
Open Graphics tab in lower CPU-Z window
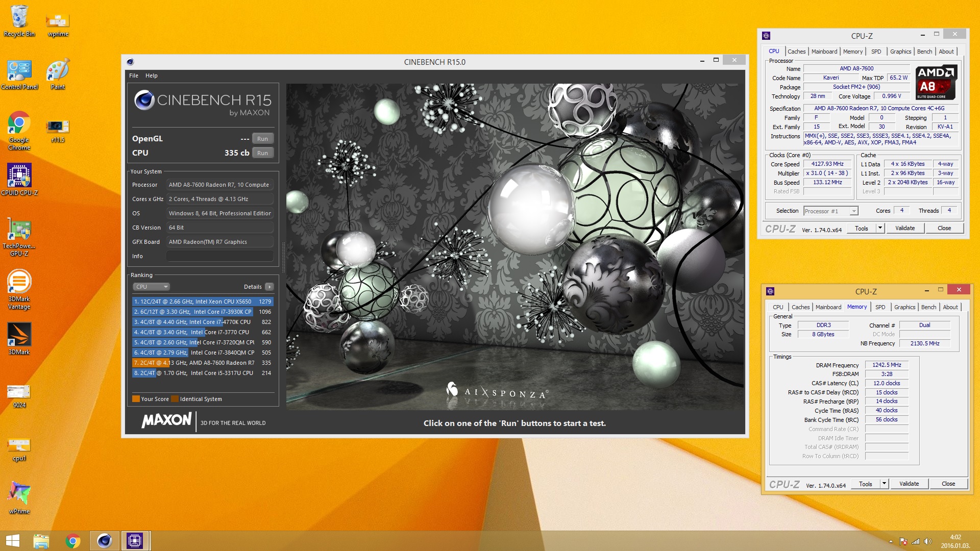pyautogui.click(x=904, y=307)
